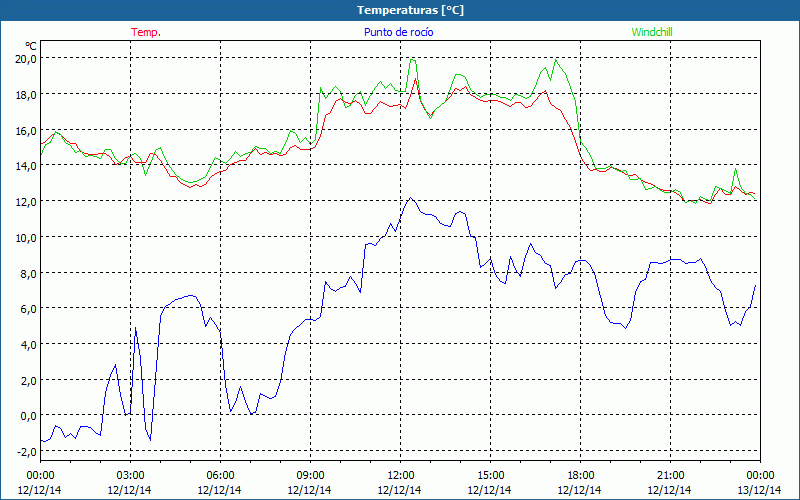Click the 2,0 y-axis value
This screenshot has height=500, width=800.
[29, 380]
